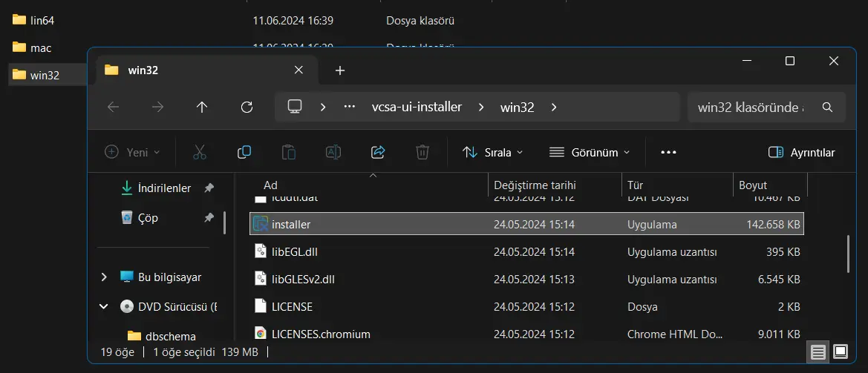Unpin İndirilenler using its pin icon
This screenshot has height=373, width=868.
pos(209,188)
